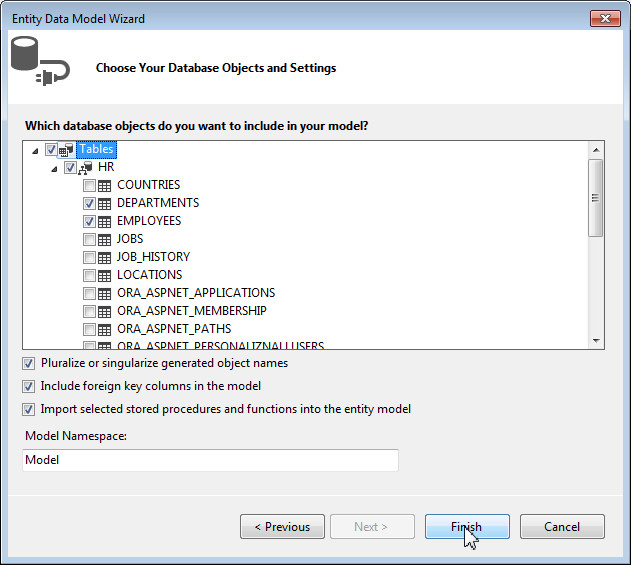
Task: Select the Tables node label
Action: point(96,149)
